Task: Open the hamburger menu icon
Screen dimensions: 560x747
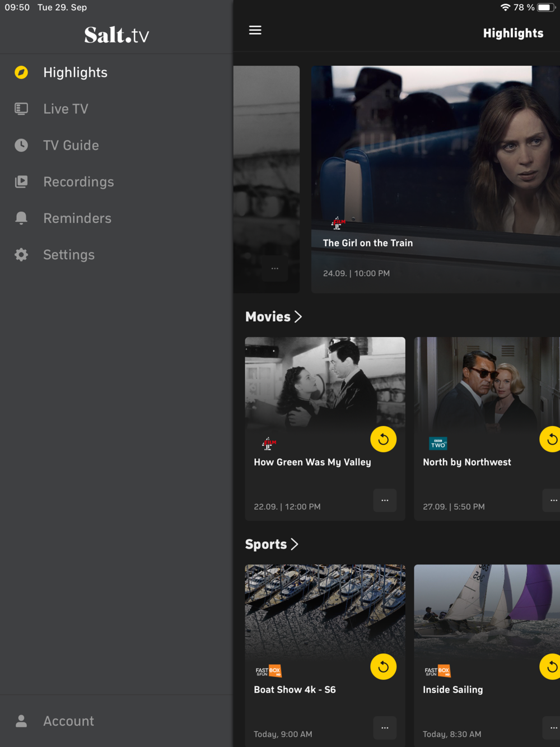Action: [x=255, y=30]
